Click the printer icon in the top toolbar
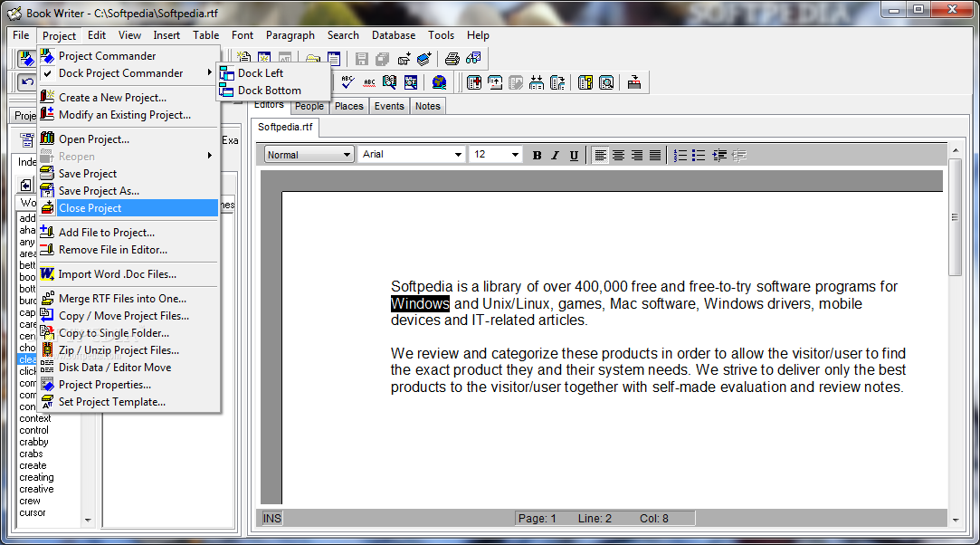The image size is (980, 545). point(452,59)
